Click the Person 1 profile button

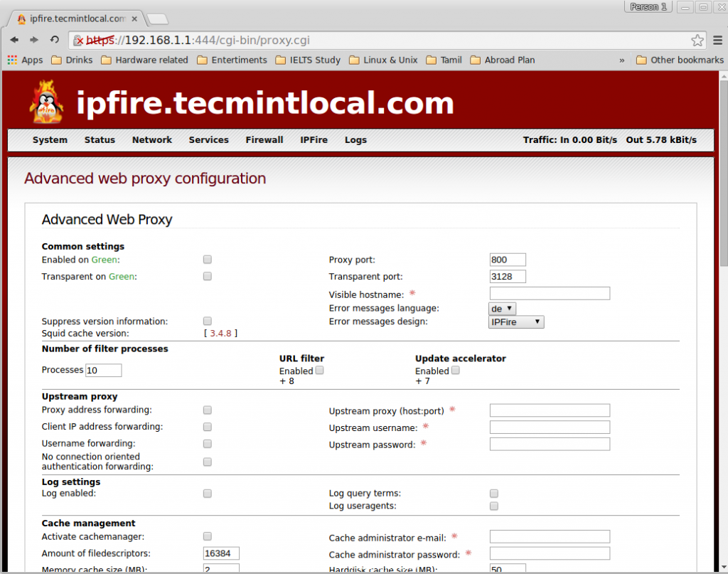click(x=648, y=6)
